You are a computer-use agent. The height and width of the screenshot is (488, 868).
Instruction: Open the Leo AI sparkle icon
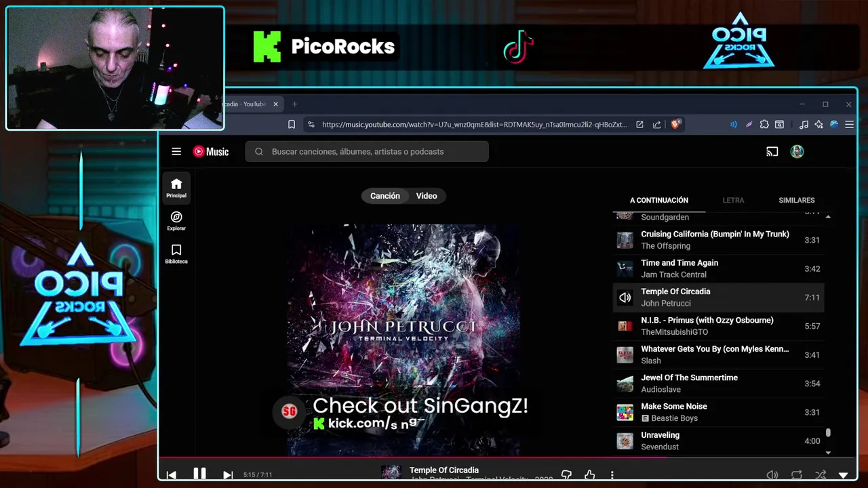(818, 125)
